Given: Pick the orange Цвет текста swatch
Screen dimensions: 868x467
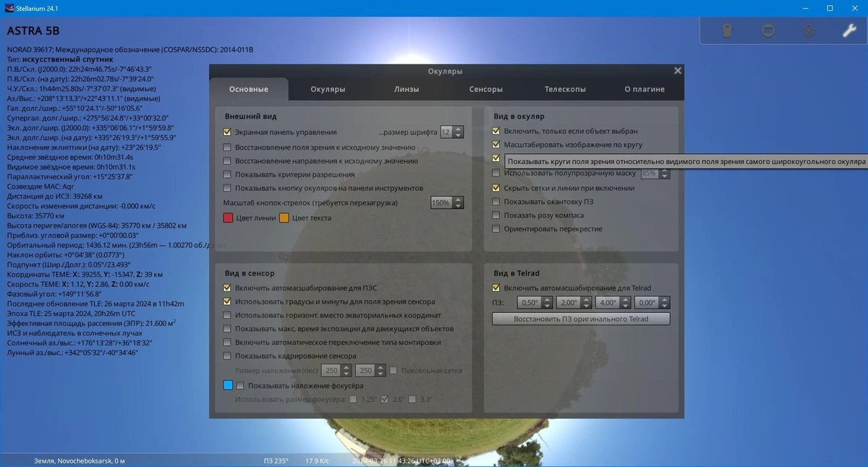Looking at the screenshot, I should click(284, 218).
